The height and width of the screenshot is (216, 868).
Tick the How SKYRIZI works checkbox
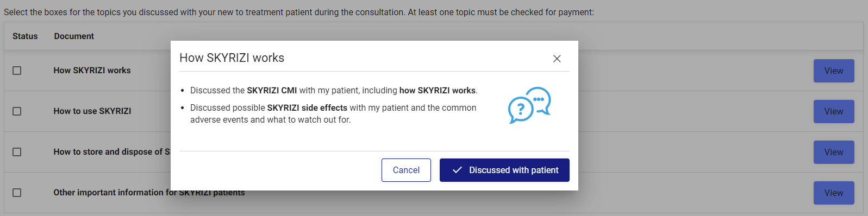[17, 71]
